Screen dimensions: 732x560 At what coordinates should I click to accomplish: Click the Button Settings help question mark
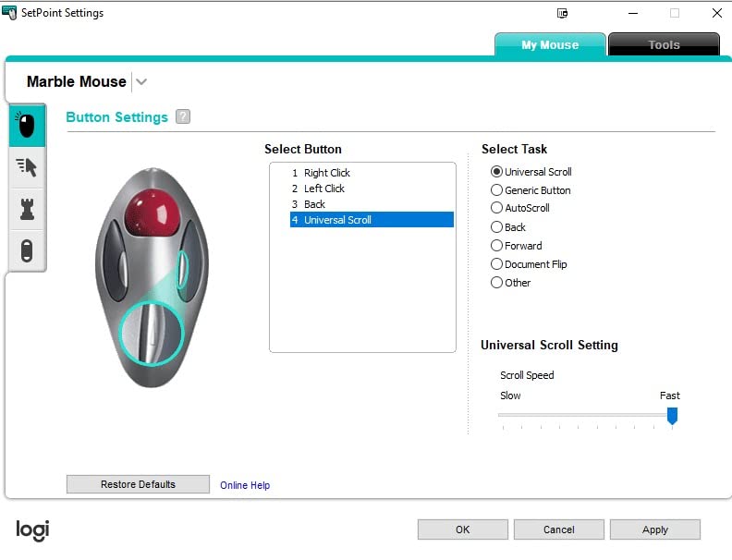point(183,116)
